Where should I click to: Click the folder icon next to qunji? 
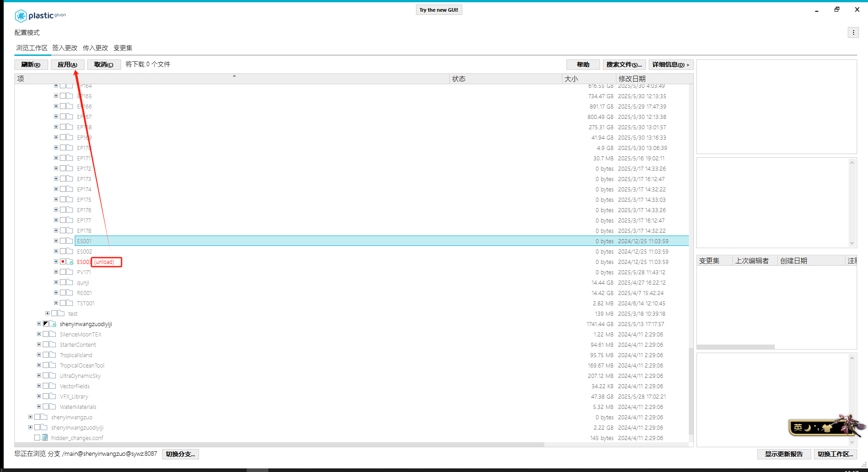click(70, 282)
